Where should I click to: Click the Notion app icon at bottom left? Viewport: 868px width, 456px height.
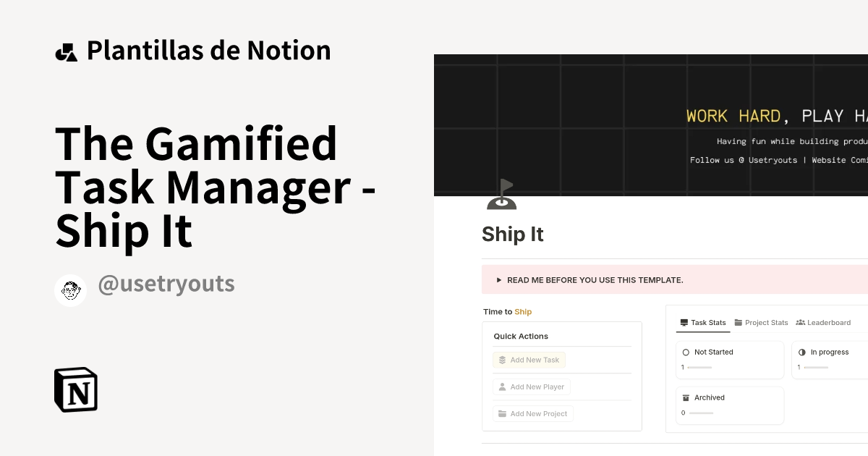pos(75,389)
